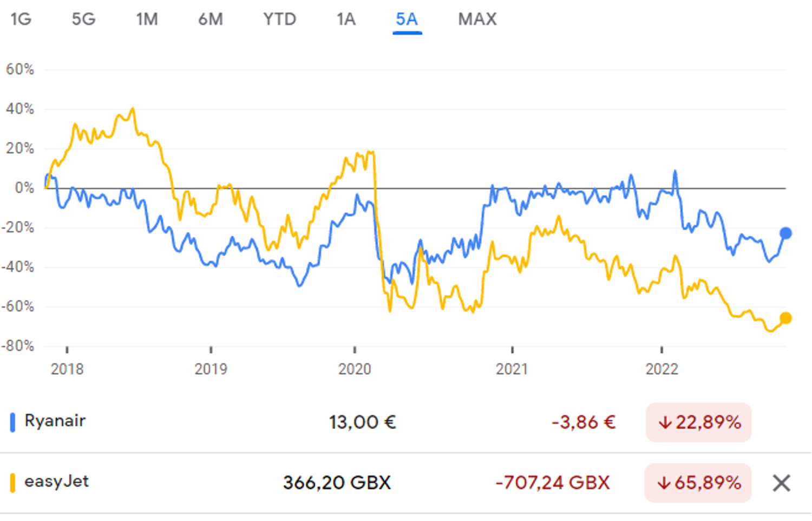Click the Ryanair 22,89% change badge
The height and width of the screenshot is (521, 812).
click(x=698, y=422)
